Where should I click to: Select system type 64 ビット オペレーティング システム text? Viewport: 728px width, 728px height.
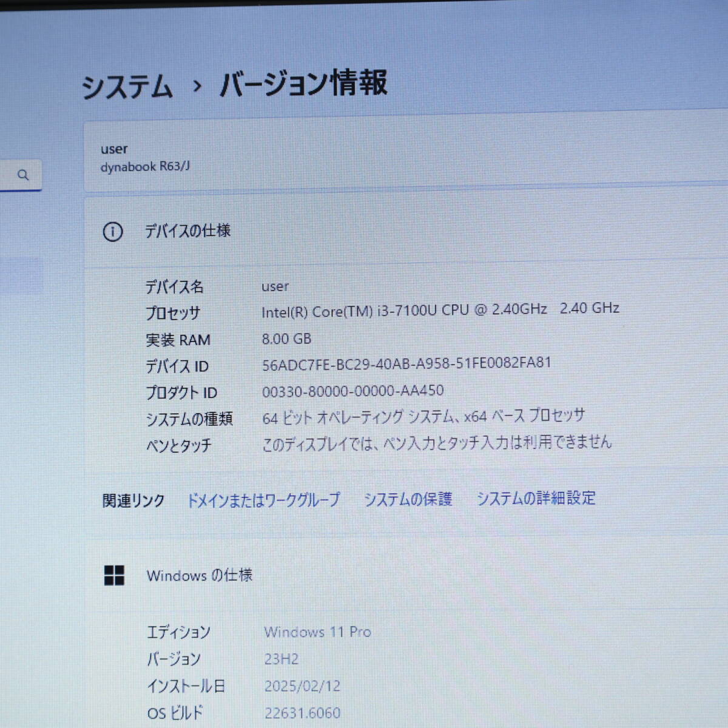(423, 417)
